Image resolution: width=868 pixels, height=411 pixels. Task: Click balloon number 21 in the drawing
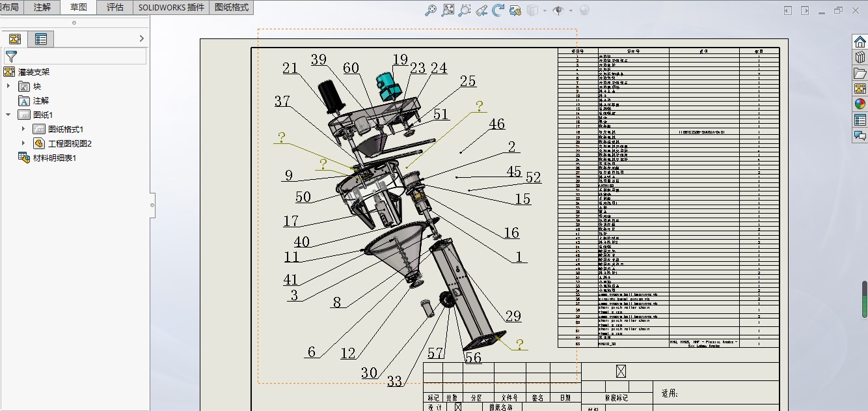click(290, 68)
